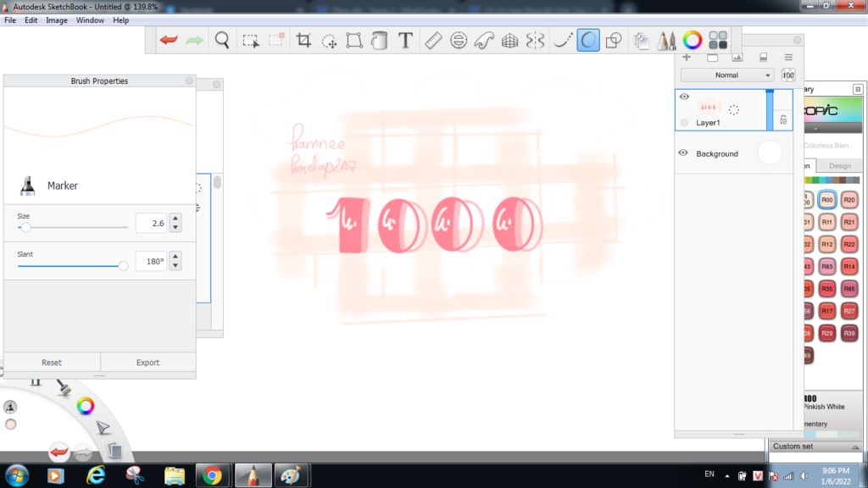The width and height of the screenshot is (868, 488).
Task: Collapse the Copic library header arrow
Action: pos(815,129)
